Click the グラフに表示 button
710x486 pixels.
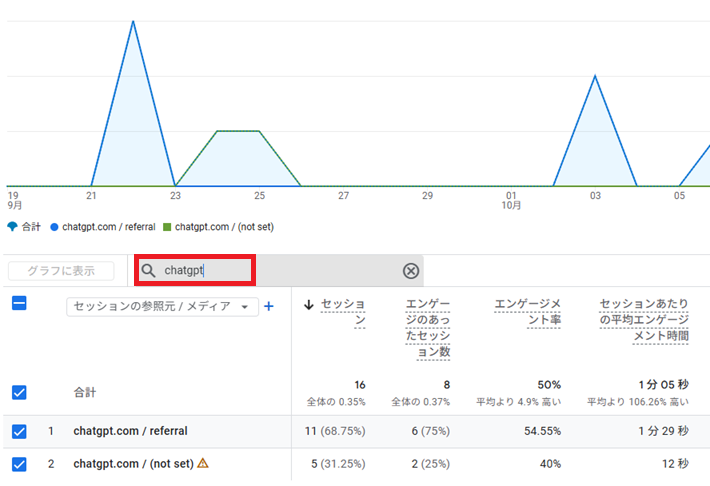[x=61, y=271]
